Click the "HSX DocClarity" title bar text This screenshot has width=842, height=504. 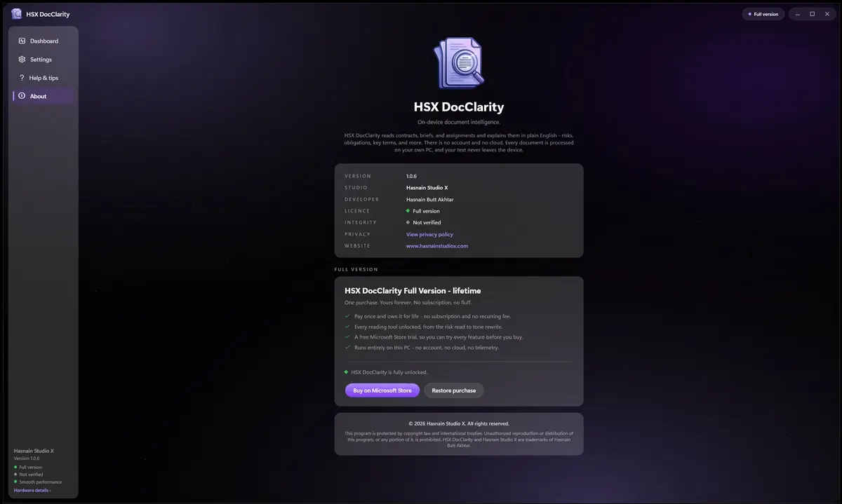pos(48,14)
